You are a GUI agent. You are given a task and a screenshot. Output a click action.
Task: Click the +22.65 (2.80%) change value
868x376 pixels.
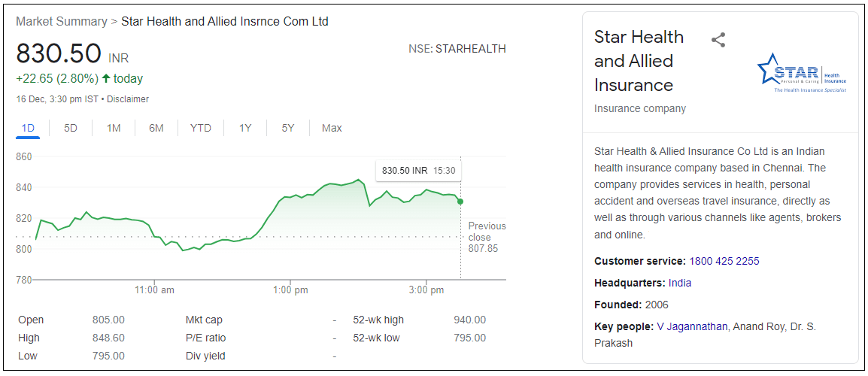click(58, 79)
